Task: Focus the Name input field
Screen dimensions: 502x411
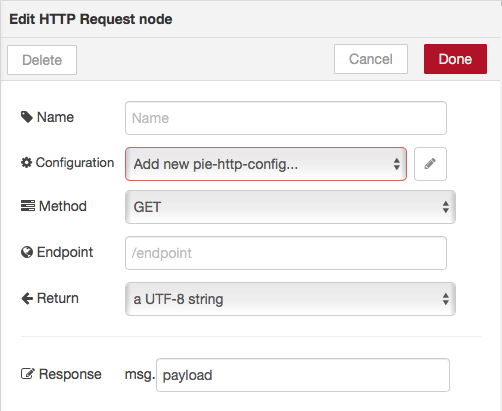Action: (286, 118)
